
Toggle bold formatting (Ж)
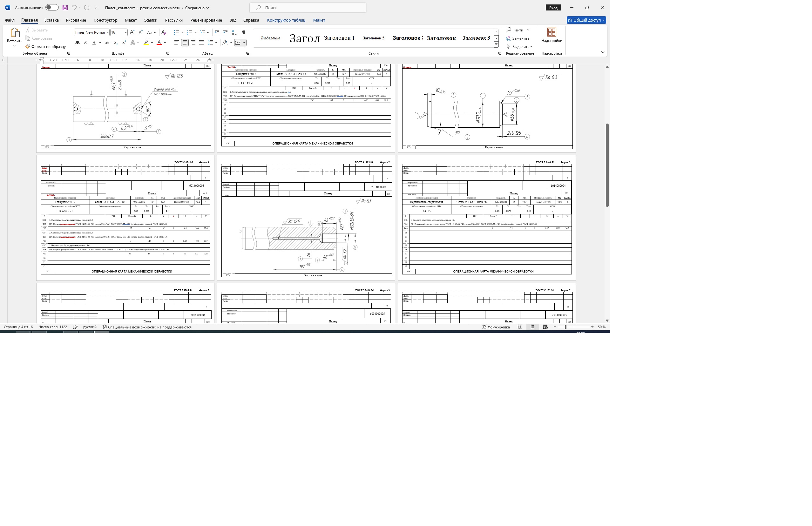click(x=78, y=43)
